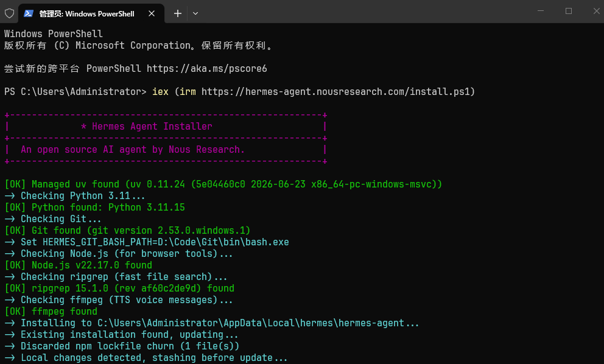Click 'Checking ffmpeg (TTS voice messages)...'
Viewport: 604px width, 364px height.
119,299
